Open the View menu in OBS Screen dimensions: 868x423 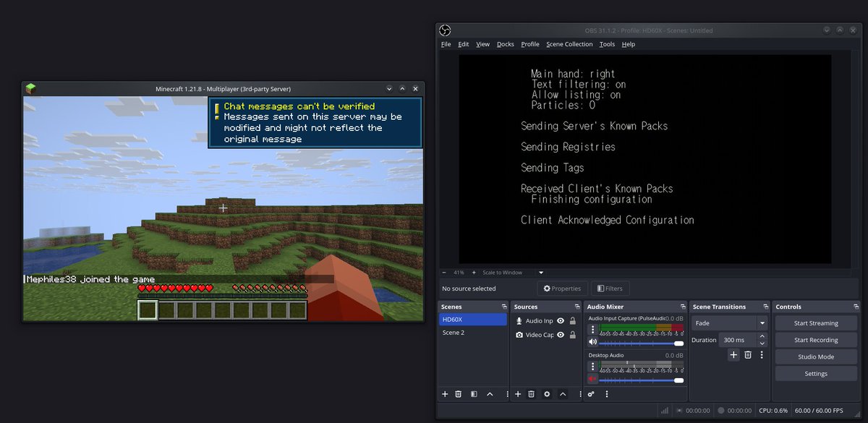(x=482, y=44)
